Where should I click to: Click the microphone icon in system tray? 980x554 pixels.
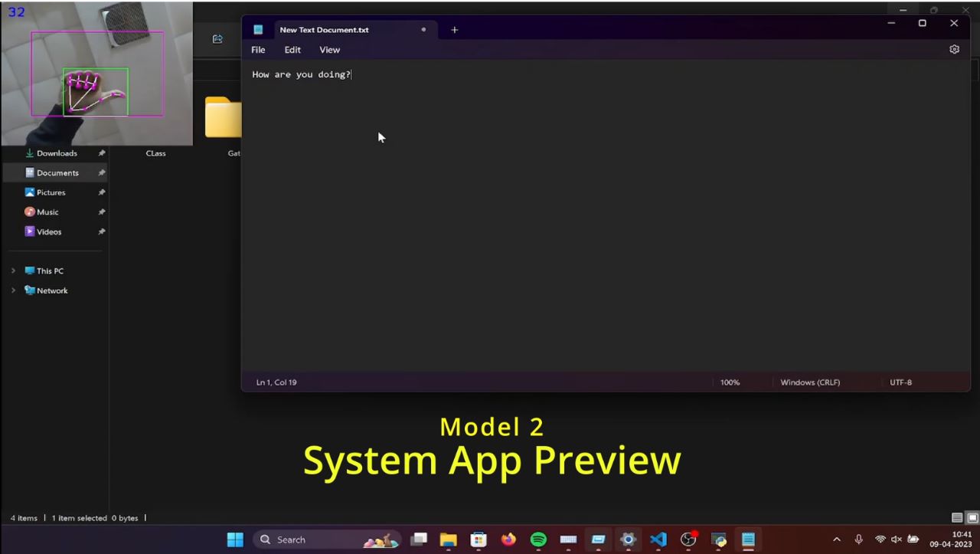click(859, 539)
